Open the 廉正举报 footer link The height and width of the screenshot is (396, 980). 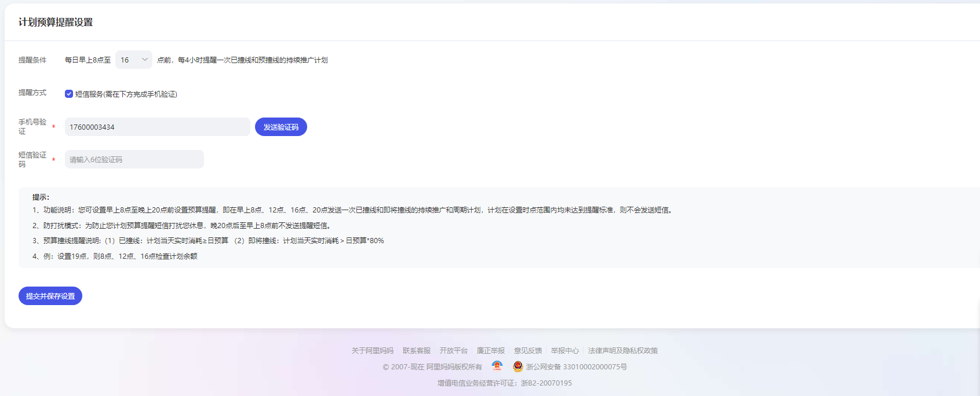point(490,351)
